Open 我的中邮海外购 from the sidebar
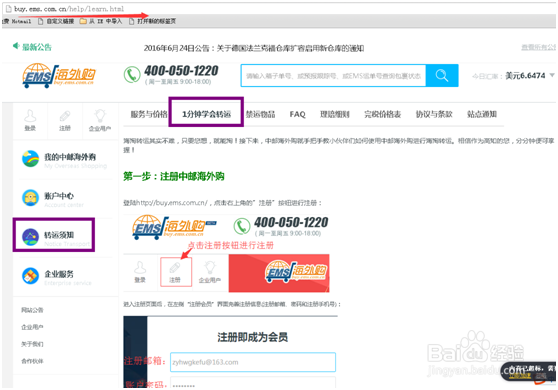Viewport: 558px width, 390px height. 64,159
